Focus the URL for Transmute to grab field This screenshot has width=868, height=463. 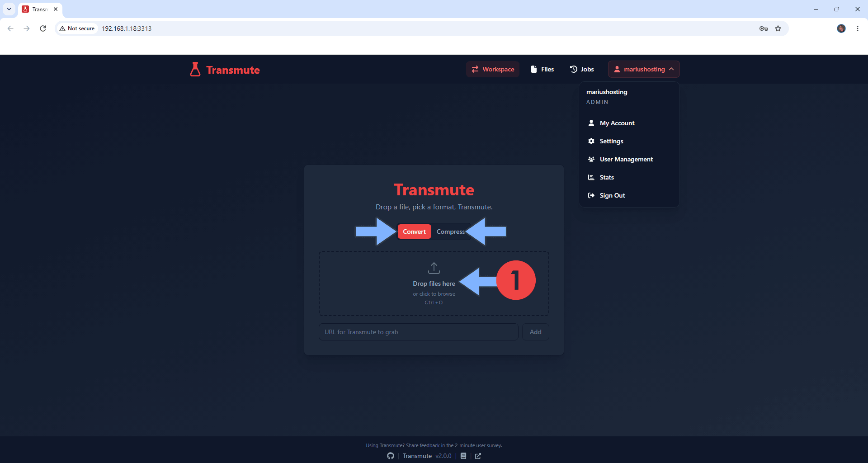tap(418, 332)
